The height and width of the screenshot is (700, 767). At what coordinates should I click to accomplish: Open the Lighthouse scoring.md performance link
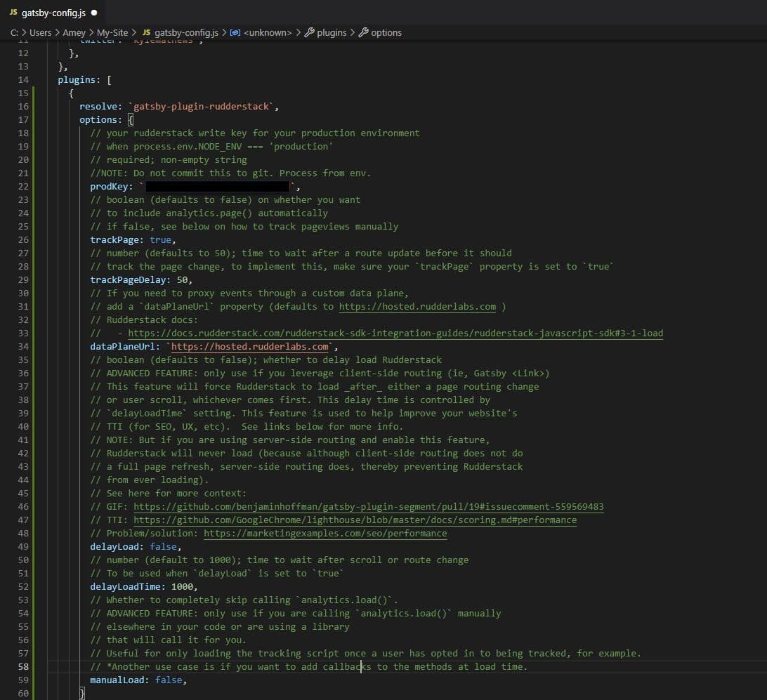point(355,520)
